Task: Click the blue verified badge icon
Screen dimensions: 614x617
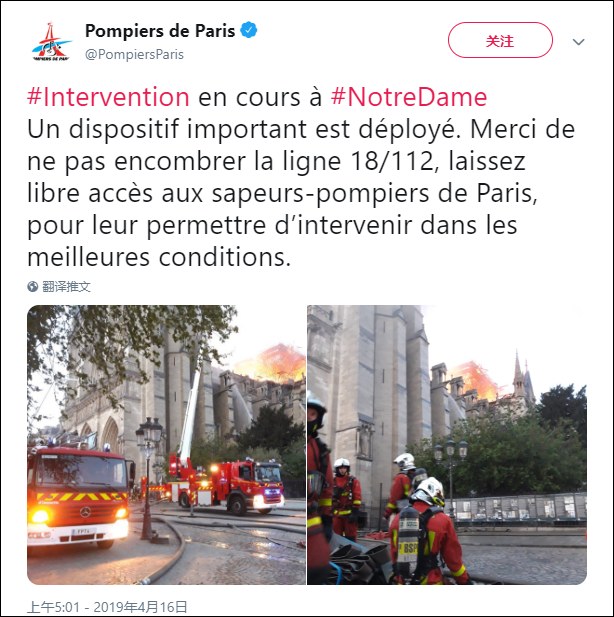Action: 249,30
